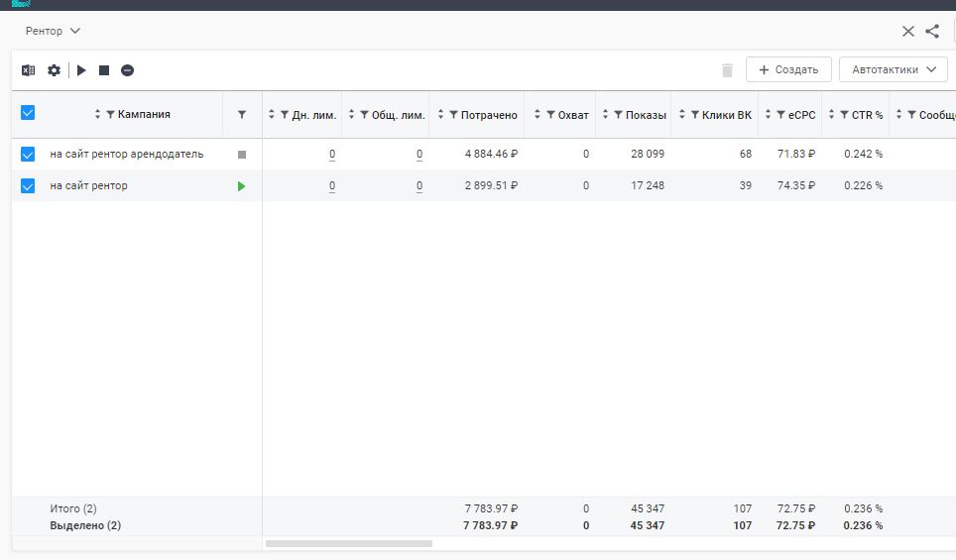Click CTR value 0.242 %
The height and width of the screenshot is (560, 956).
864,155
